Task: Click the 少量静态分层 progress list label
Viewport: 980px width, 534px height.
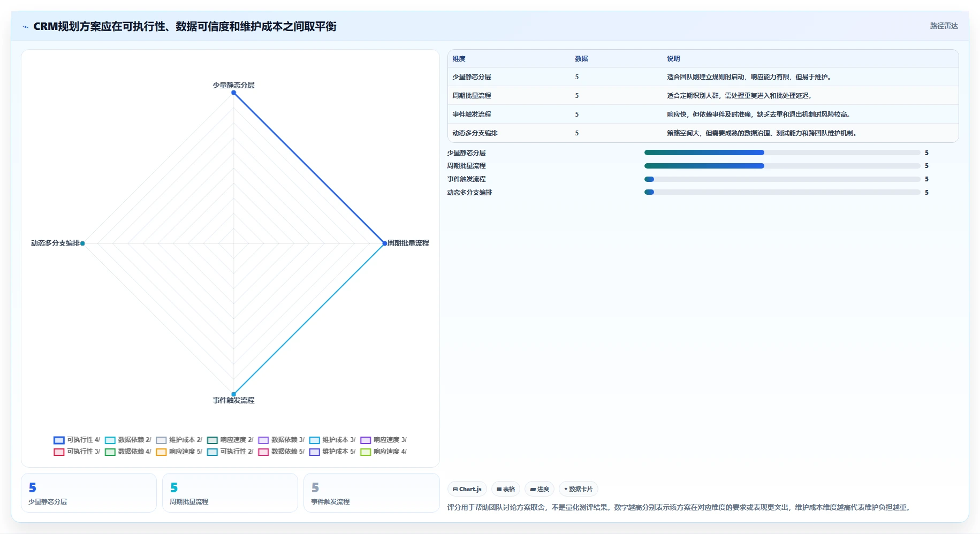Action: coord(466,153)
